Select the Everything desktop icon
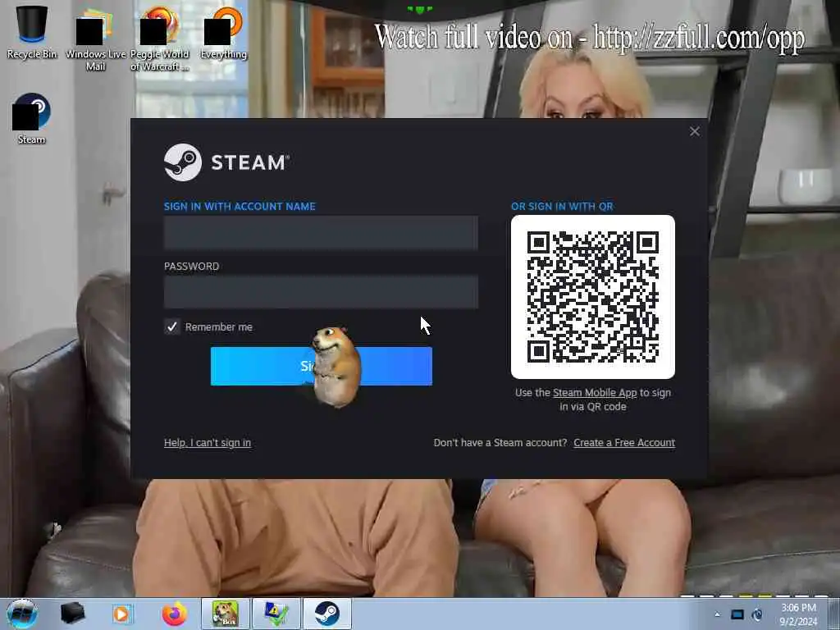The height and width of the screenshot is (630, 840). (x=223, y=32)
